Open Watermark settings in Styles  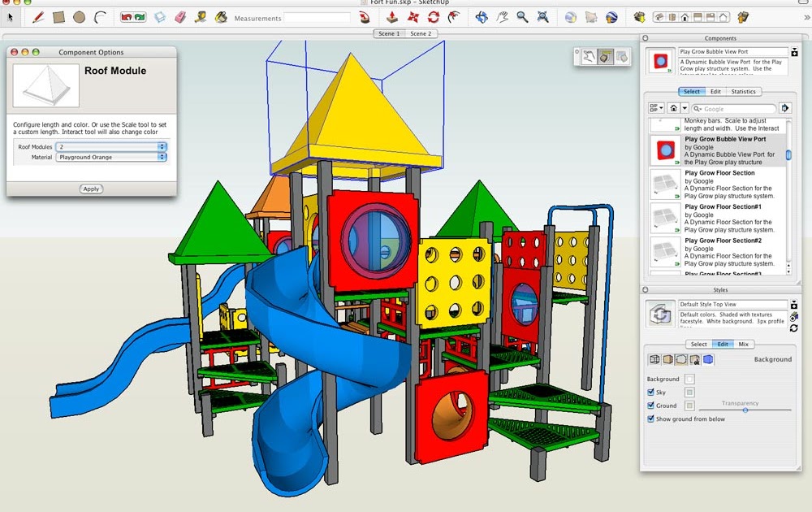coord(694,360)
